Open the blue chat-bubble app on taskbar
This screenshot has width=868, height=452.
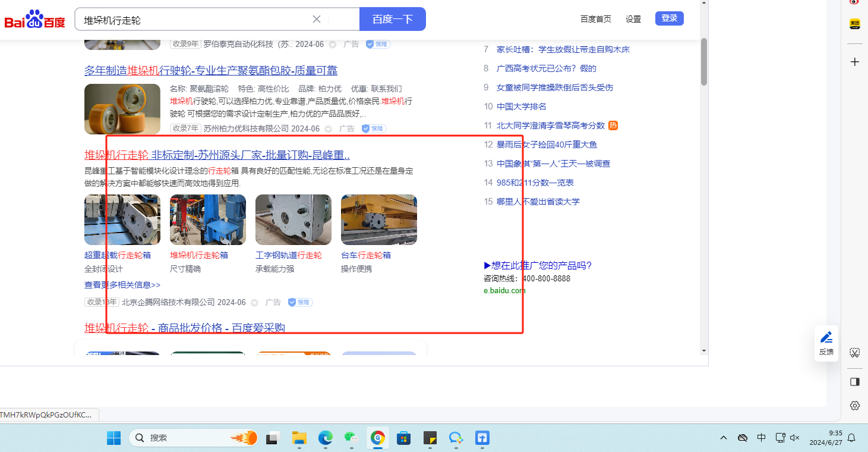[x=456, y=438]
